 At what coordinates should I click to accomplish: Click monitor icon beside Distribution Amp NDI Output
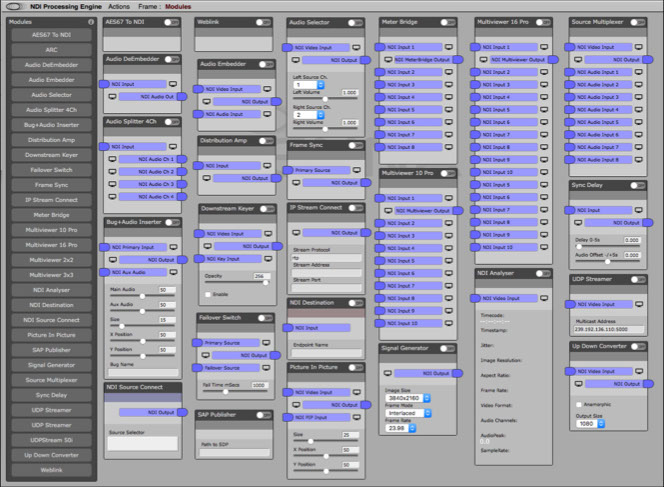[207, 178]
